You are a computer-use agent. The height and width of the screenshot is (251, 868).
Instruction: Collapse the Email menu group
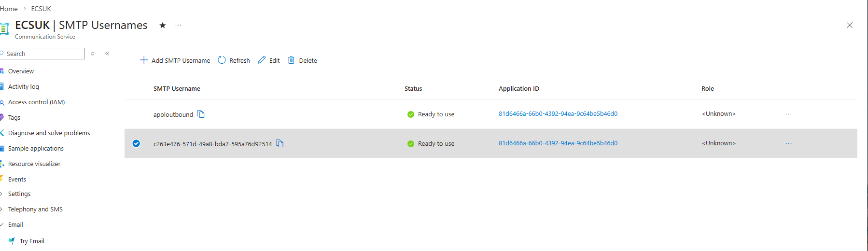tap(2, 224)
